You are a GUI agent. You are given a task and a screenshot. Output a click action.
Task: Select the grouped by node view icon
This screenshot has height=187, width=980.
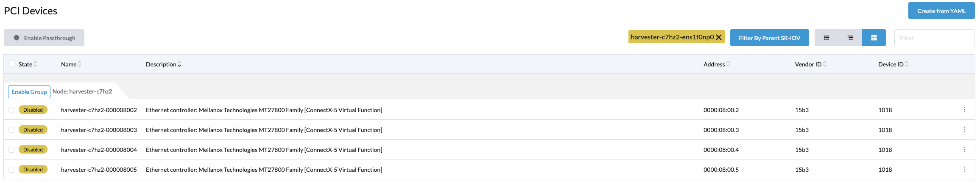click(x=874, y=38)
